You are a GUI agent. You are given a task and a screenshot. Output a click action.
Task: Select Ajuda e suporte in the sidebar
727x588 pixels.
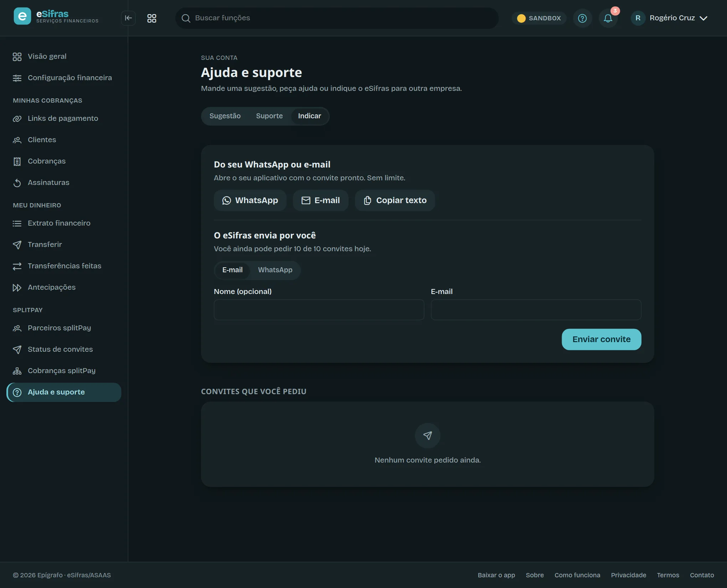click(x=64, y=392)
